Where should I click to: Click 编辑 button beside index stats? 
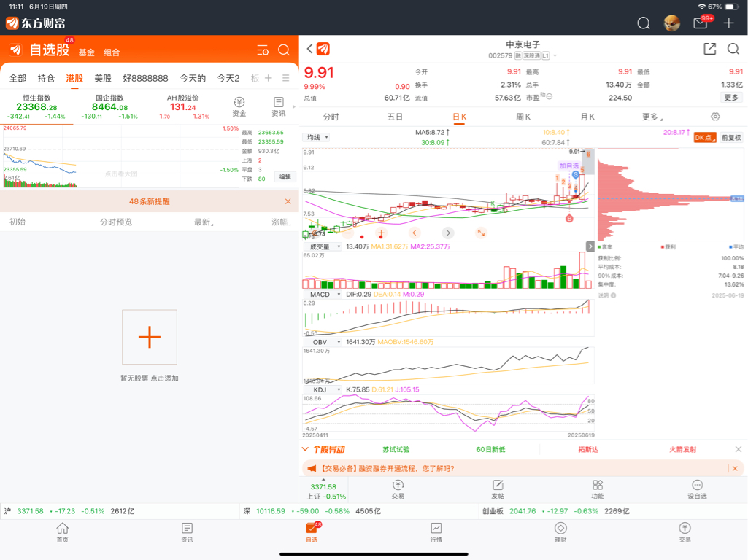coord(285,176)
